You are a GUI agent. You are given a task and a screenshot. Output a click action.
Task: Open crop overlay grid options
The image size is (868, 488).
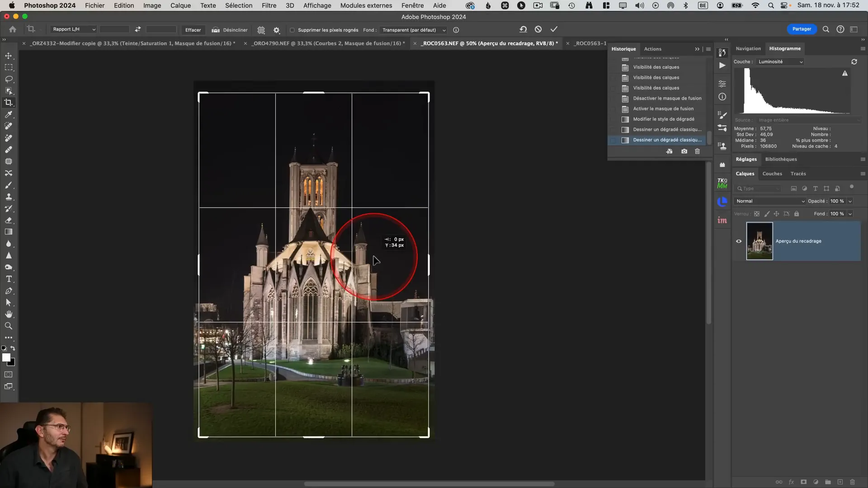(261, 30)
